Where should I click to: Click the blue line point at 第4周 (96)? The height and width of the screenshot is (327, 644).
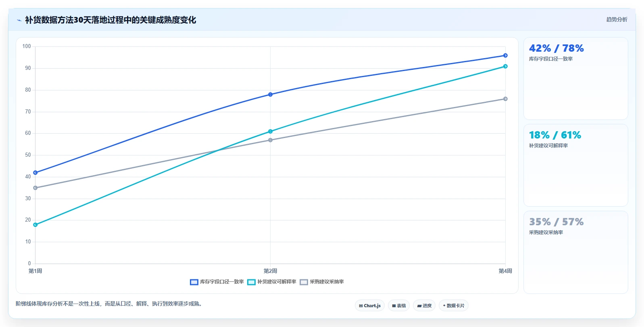tap(505, 55)
